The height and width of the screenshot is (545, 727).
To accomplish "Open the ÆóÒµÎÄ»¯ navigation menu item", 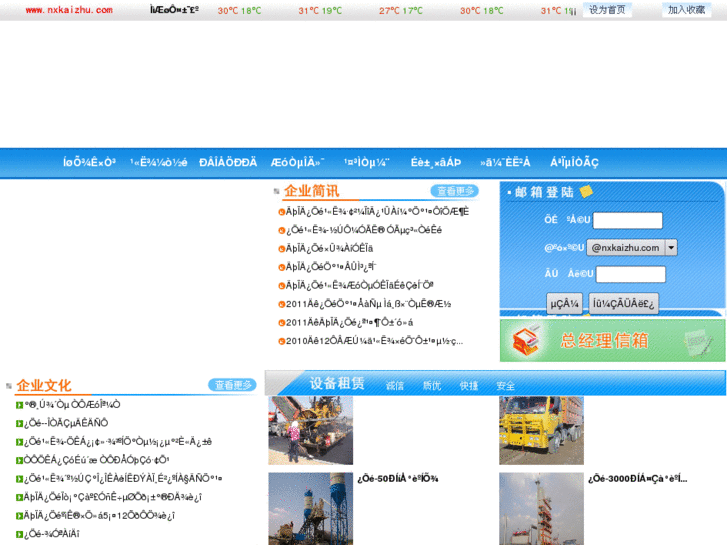I will pyautogui.click(x=297, y=162).
